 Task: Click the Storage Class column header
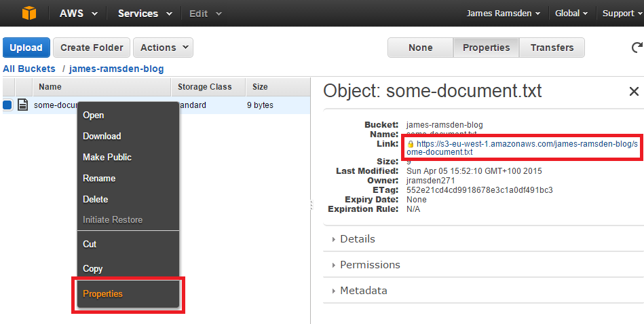pyautogui.click(x=208, y=87)
